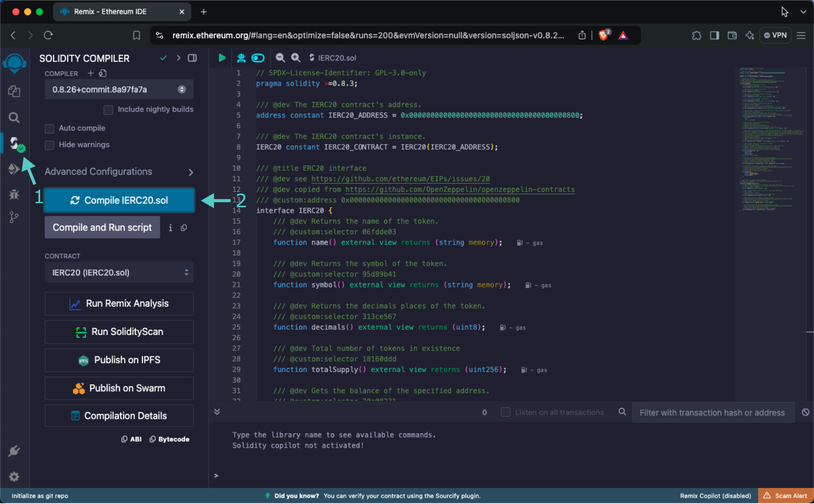
Task: Reload the page with refresh icon
Action: coord(48,35)
